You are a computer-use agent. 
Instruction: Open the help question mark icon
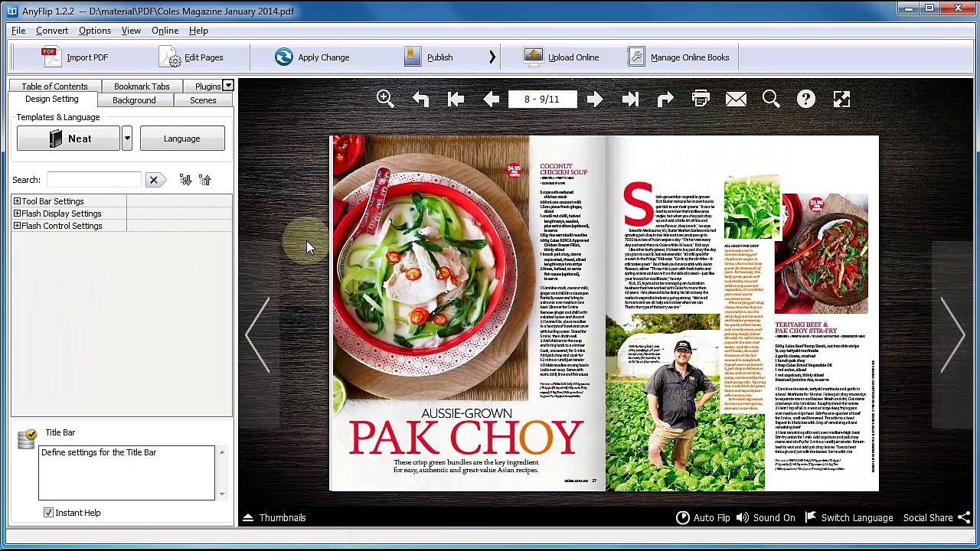click(x=806, y=99)
